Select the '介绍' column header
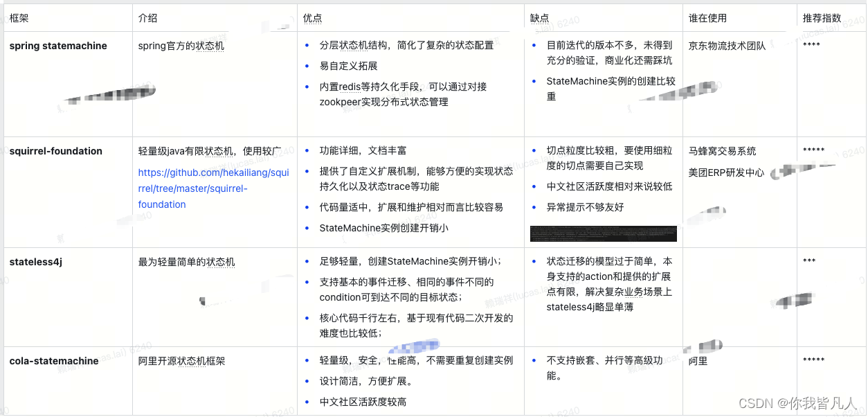 coord(147,18)
